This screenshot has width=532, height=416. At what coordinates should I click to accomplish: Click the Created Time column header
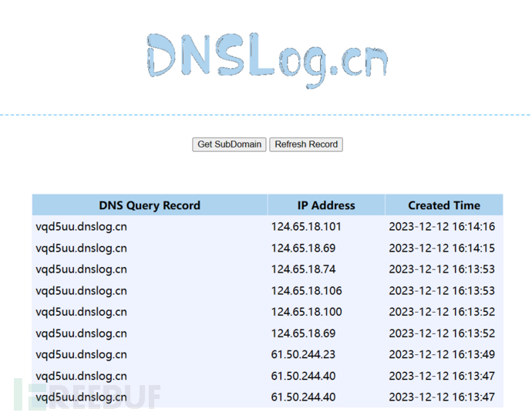(443, 205)
